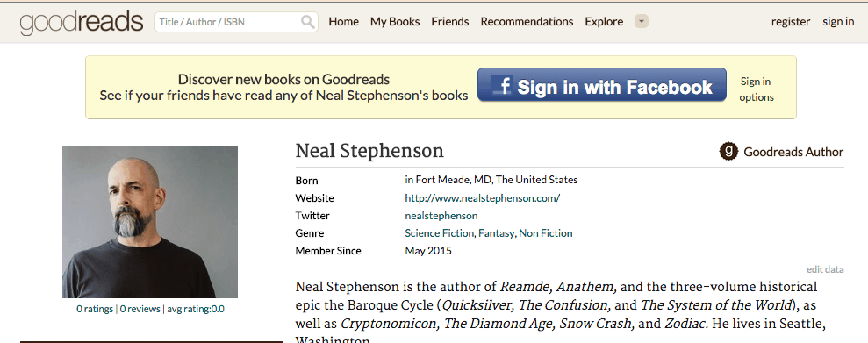Open the nealstephenson.com website link
This screenshot has height=343, width=868.
pyautogui.click(x=482, y=198)
